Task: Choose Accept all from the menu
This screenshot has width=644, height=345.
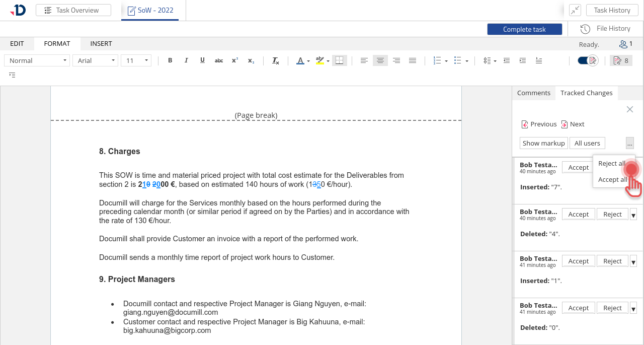Action: tap(612, 180)
